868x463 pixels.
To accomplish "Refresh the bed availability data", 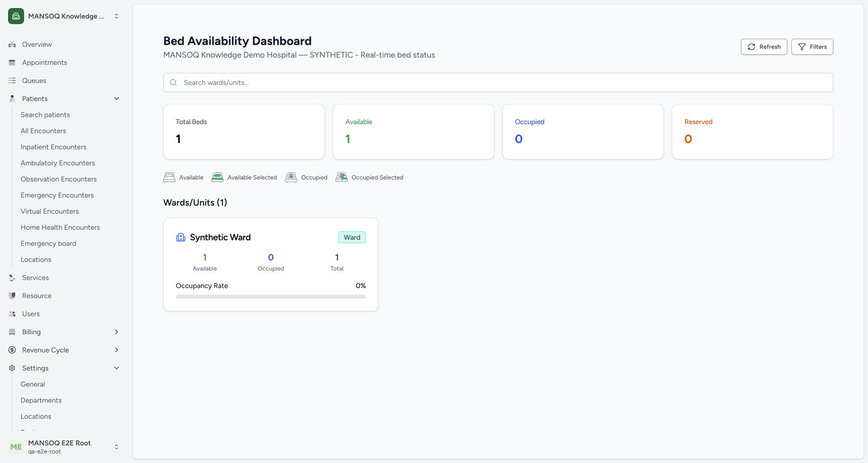I will coord(764,47).
